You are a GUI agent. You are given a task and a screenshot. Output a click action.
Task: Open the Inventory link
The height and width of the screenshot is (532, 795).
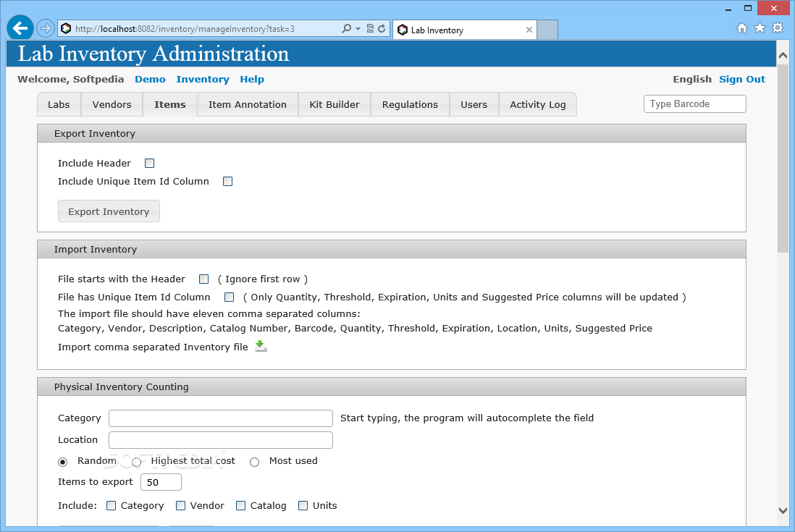click(x=203, y=79)
